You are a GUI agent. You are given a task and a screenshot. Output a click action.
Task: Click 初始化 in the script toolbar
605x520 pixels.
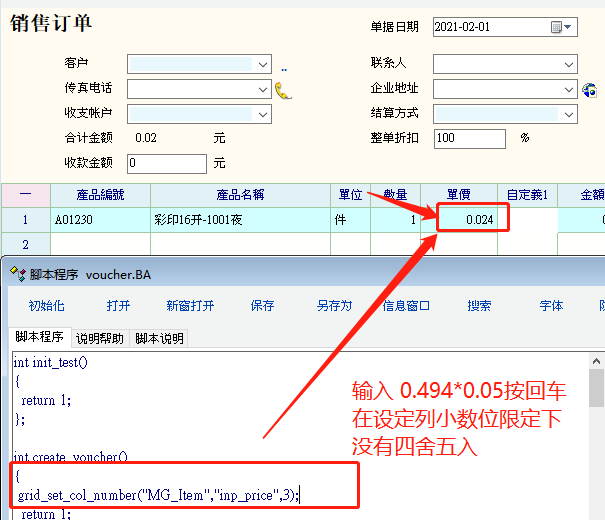tap(46, 306)
